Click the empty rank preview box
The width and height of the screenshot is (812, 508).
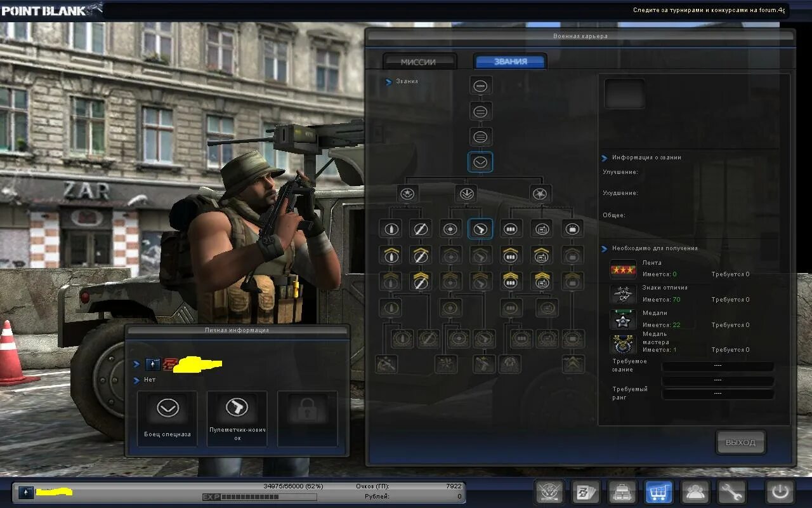click(x=625, y=94)
